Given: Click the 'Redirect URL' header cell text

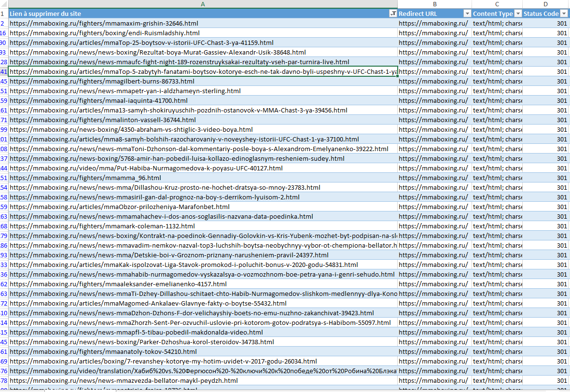Looking at the screenshot, I should pyautogui.click(x=418, y=14).
